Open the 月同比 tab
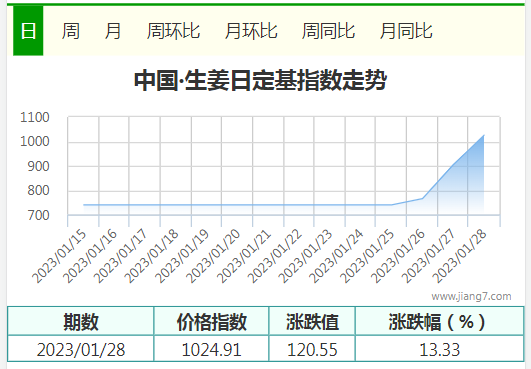The height and width of the screenshot is (369, 531). pyautogui.click(x=406, y=31)
